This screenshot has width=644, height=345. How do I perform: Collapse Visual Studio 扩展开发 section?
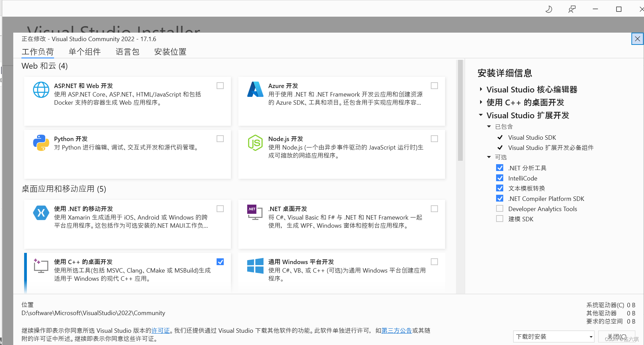481,115
